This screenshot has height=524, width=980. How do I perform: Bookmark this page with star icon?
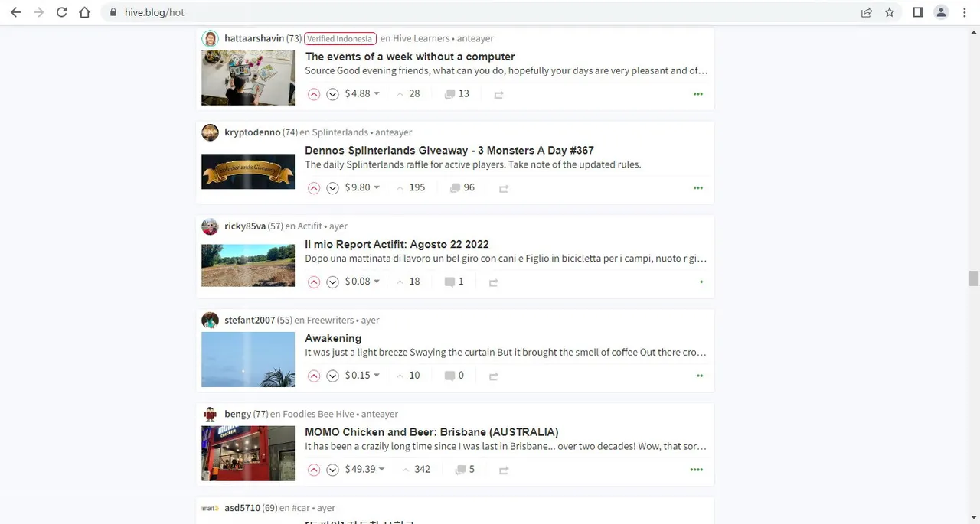(x=890, y=12)
